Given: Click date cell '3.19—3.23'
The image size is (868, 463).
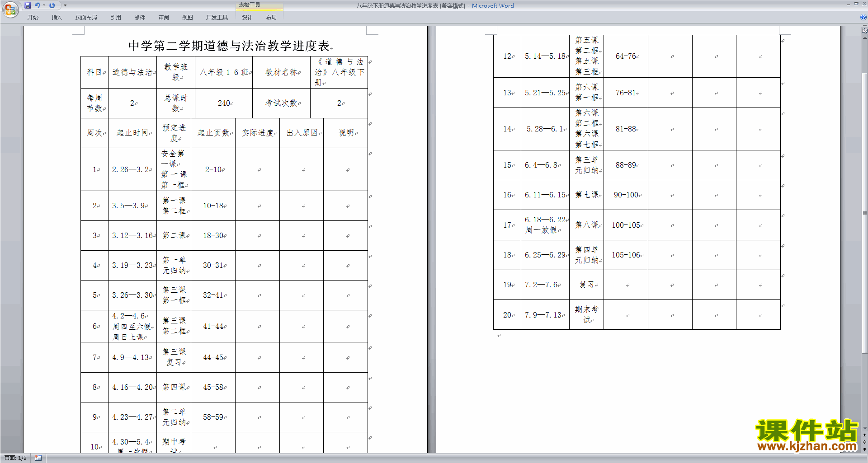Looking at the screenshot, I should [132, 265].
